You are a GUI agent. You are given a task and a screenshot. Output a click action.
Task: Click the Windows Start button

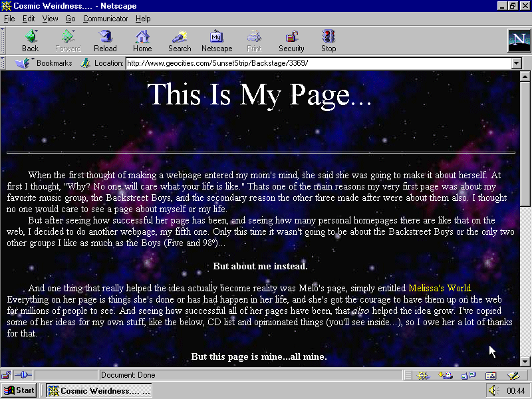pyautogui.click(x=19, y=390)
